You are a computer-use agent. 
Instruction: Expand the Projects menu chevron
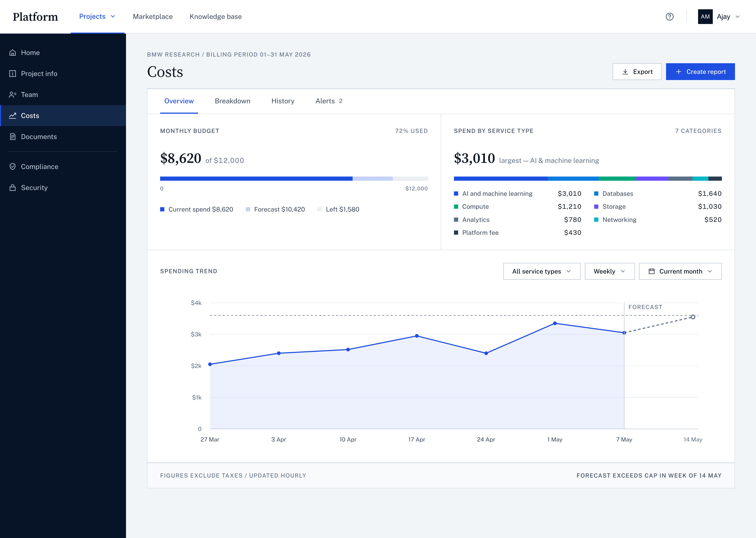coord(113,17)
